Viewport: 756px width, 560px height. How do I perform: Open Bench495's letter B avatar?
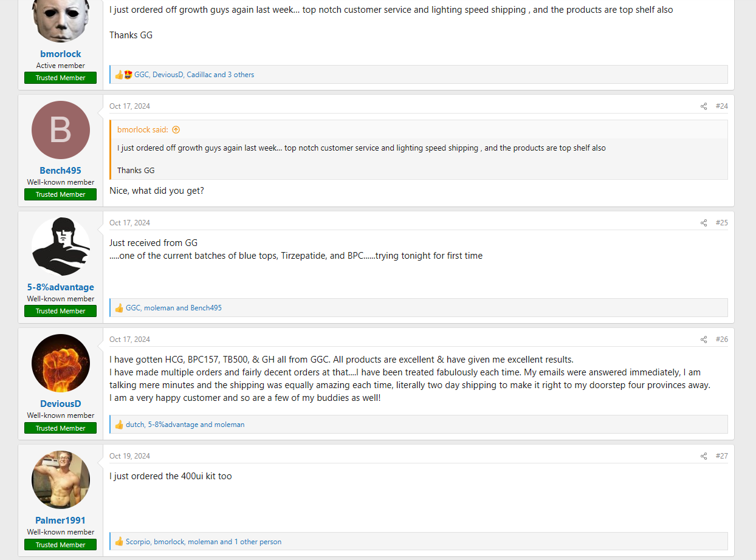[x=61, y=130]
